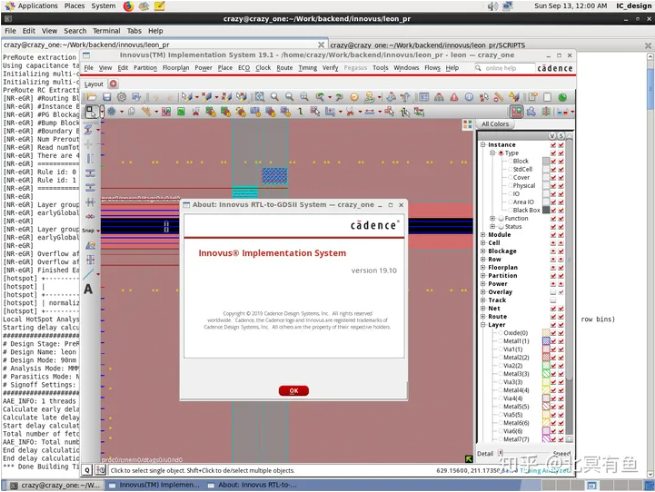
Task: Toggle visibility checkbox for Module row
Action: pos(553,235)
